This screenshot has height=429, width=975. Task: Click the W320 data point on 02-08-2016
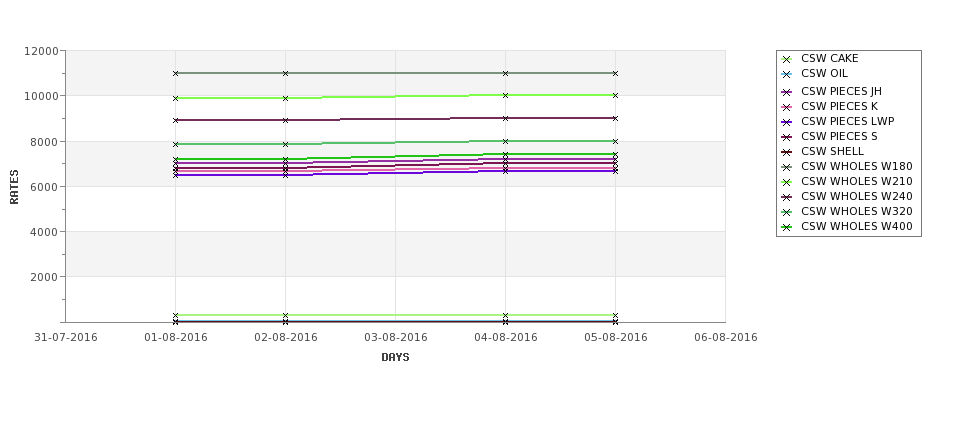(x=285, y=144)
